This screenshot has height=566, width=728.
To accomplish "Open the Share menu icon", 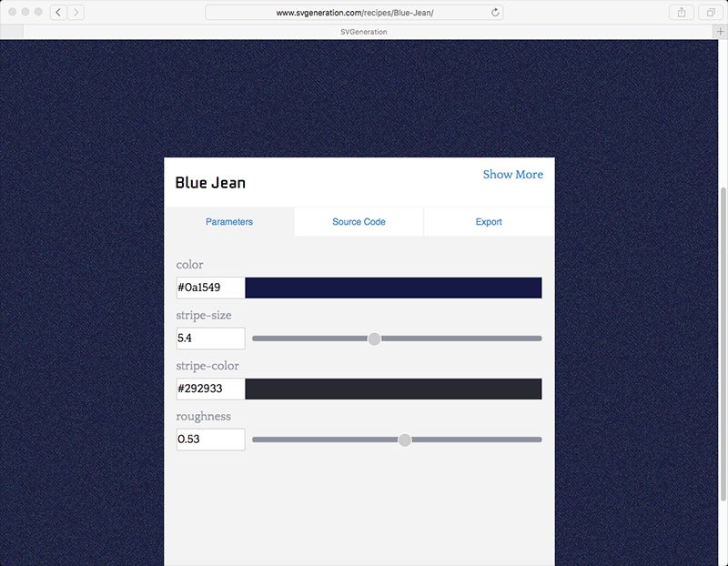I will [x=681, y=13].
